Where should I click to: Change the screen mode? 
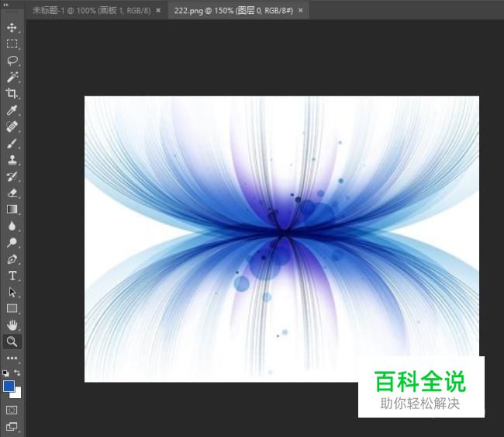(x=12, y=427)
